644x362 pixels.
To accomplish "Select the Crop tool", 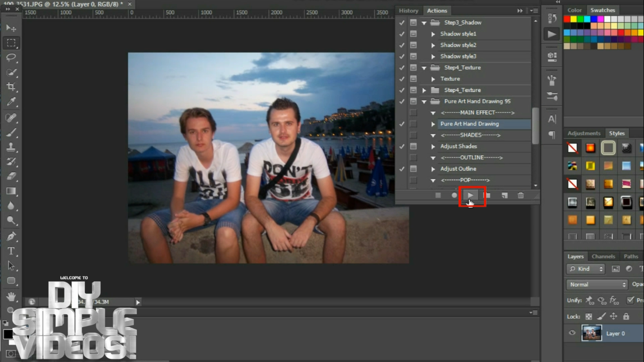I will 11,87.
